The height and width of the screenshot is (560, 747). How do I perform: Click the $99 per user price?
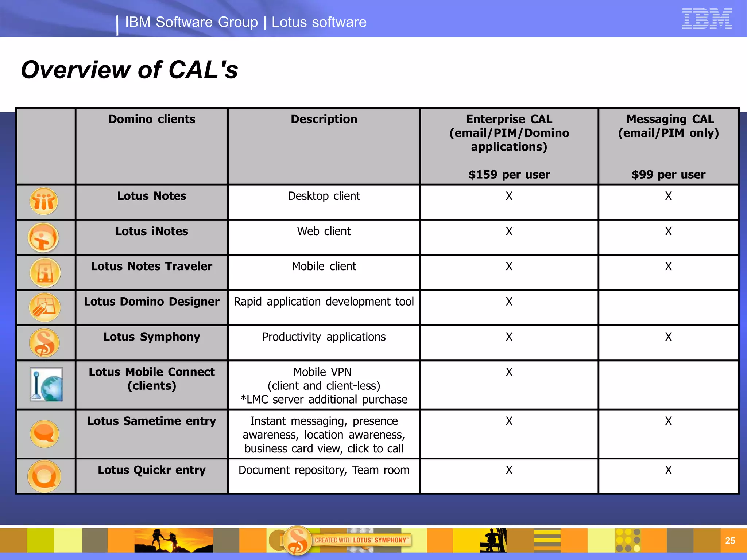669,174
